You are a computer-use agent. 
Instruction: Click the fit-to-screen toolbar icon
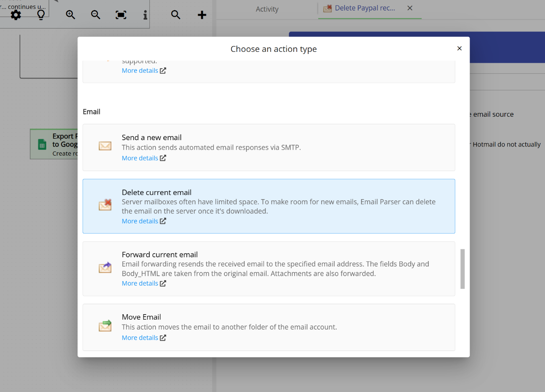(121, 15)
